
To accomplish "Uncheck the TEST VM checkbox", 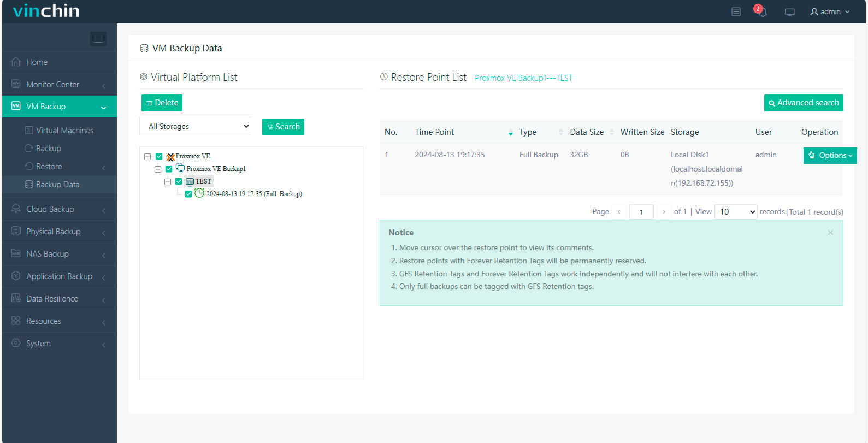I will coord(179,181).
